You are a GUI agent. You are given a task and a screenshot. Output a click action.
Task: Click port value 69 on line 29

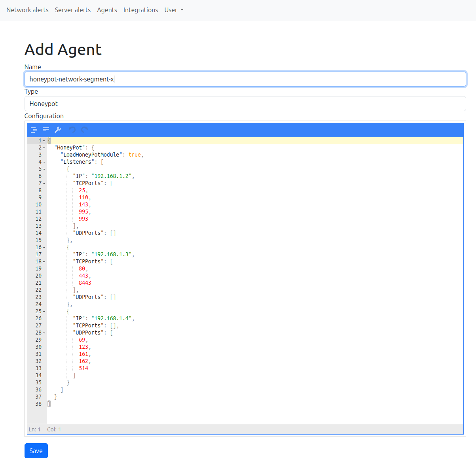(82, 340)
